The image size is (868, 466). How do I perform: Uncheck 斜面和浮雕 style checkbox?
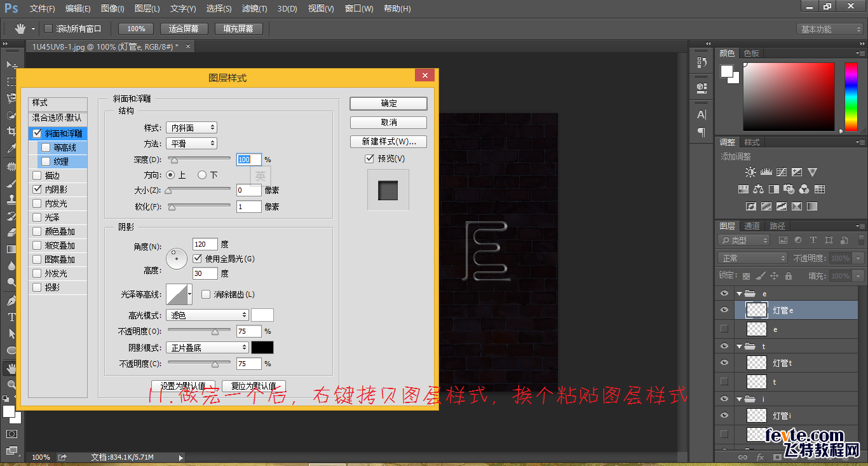pyautogui.click(x=37, y=134)
